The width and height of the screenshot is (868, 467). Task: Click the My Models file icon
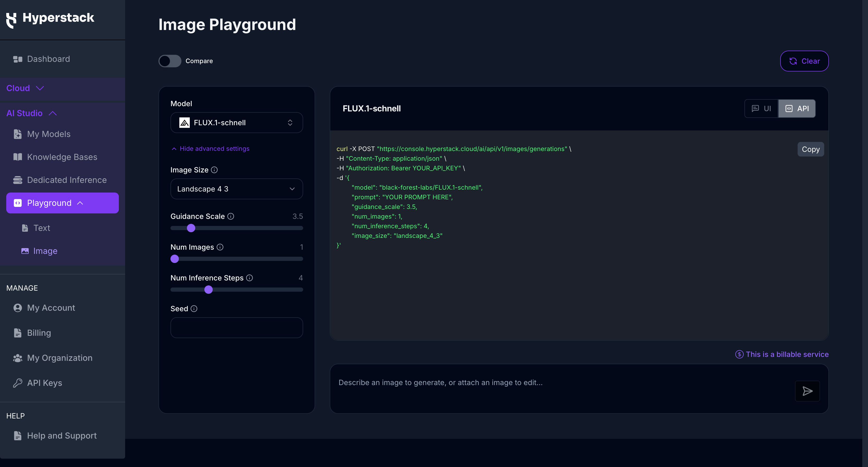(17, 134)
